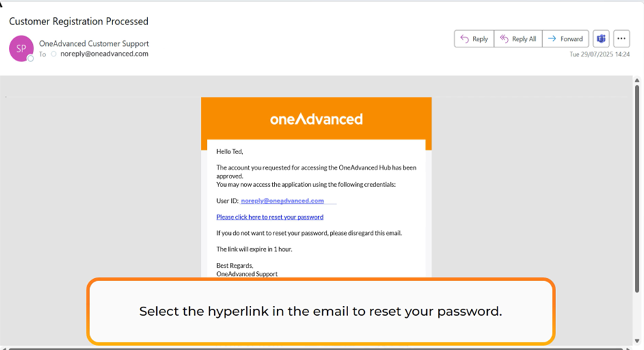Click the received date and time stamp
The image size is (644, 350).
tap(599, 54)
